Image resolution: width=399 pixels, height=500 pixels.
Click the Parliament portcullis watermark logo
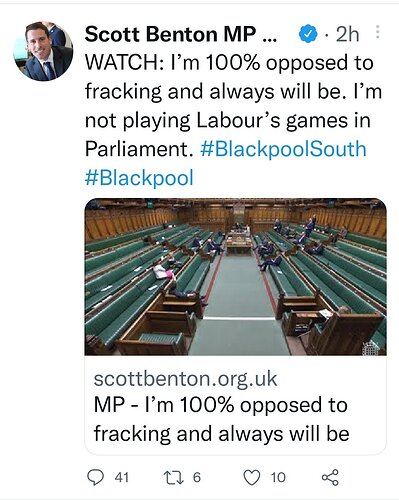click(370, 347)
